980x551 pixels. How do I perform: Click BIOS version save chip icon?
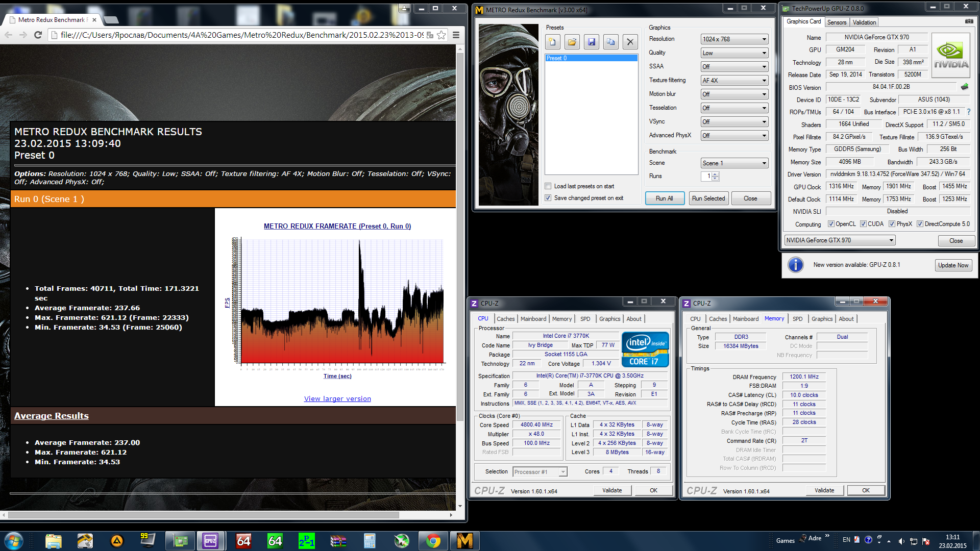[964, 87]
